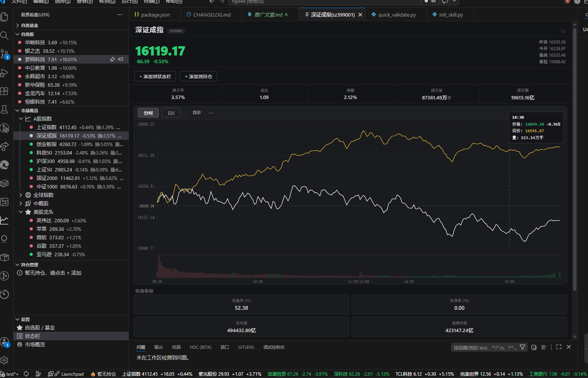588x378 pixels.
Task: Switch chart to 日K mode
Action: (x=171, y=113)
